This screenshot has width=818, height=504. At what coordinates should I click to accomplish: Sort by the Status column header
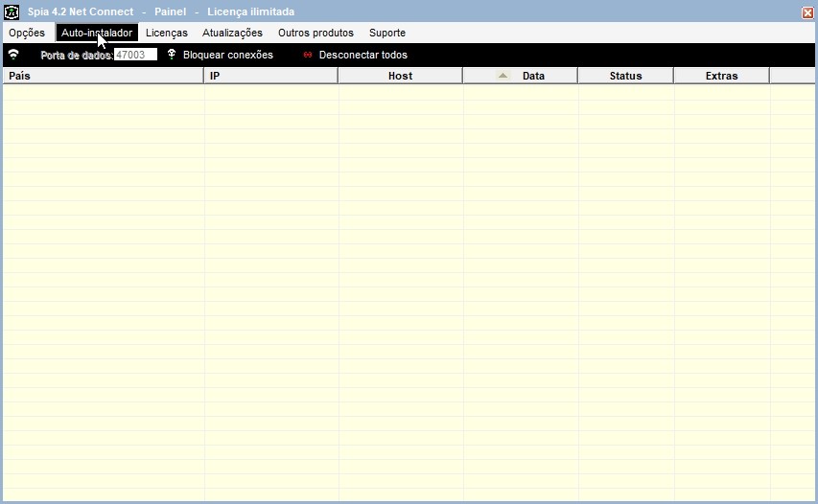click(x=625, y=76)
